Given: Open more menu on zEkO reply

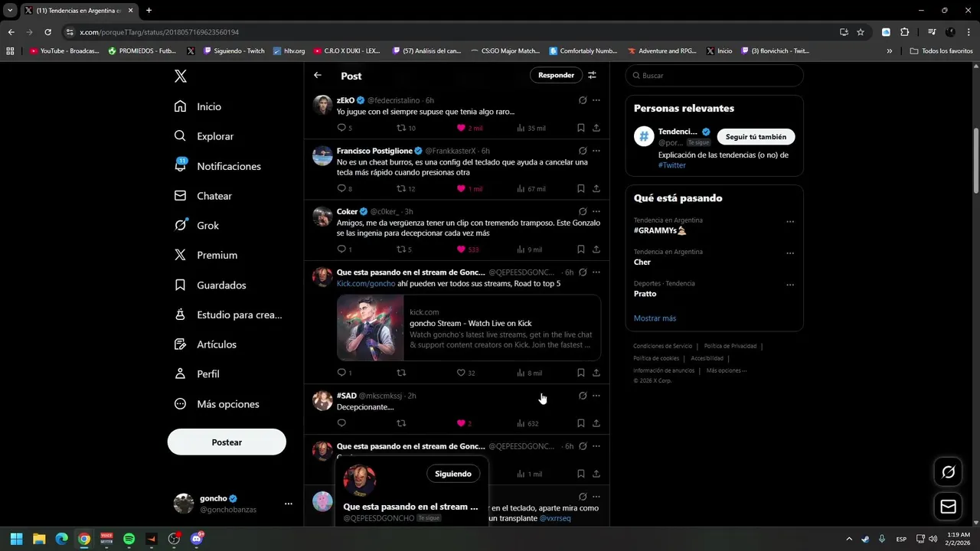Looking at the screenshot, I should click(596, 100).
